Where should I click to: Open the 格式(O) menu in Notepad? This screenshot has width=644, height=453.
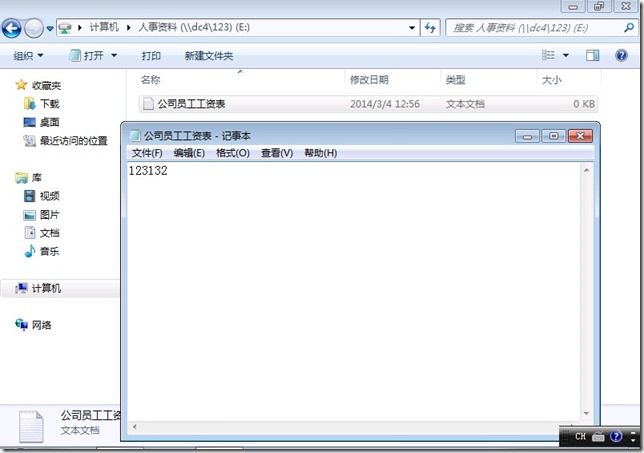click(233, 153)
